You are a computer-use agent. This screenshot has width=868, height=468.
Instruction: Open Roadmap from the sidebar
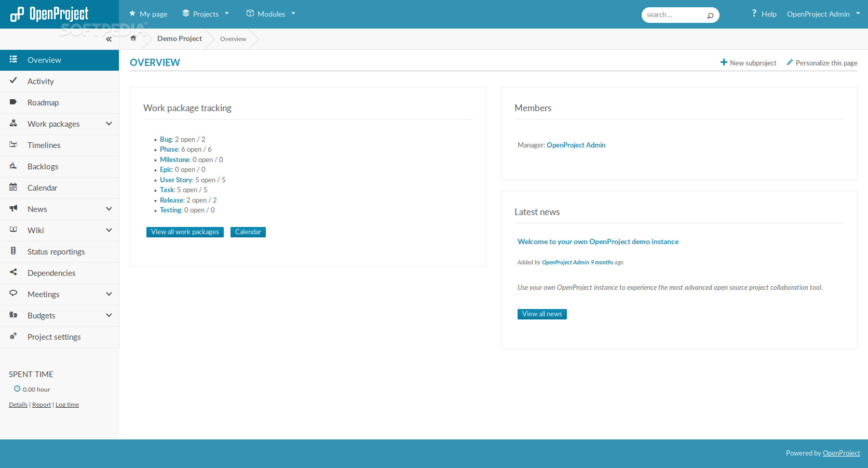pos(60,103)
